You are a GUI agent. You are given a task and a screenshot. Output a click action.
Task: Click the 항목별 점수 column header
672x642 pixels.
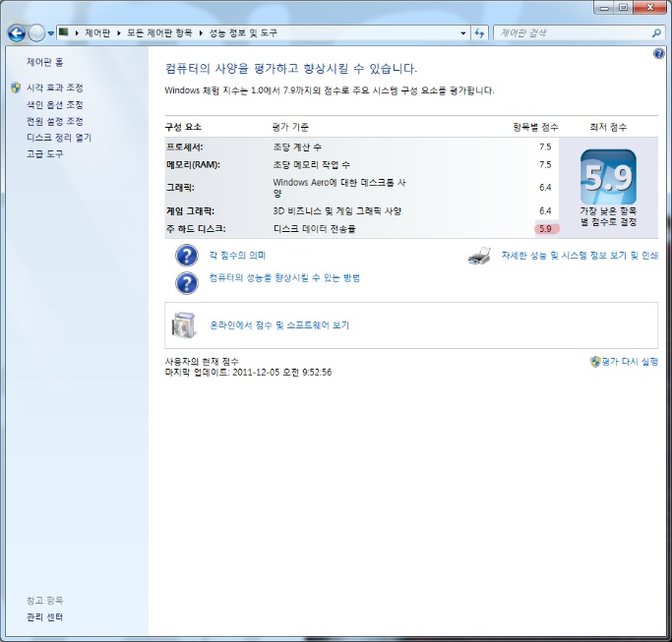coord(535,127)
